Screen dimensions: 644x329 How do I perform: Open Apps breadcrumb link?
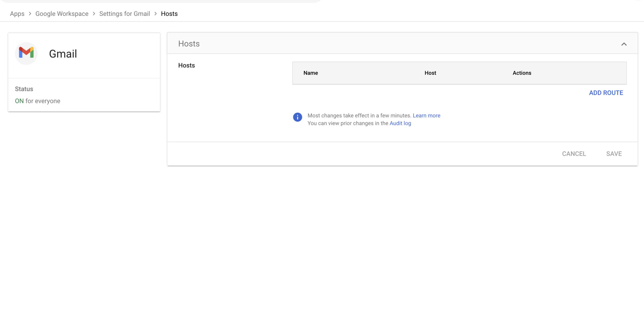(x=17, y=14)
